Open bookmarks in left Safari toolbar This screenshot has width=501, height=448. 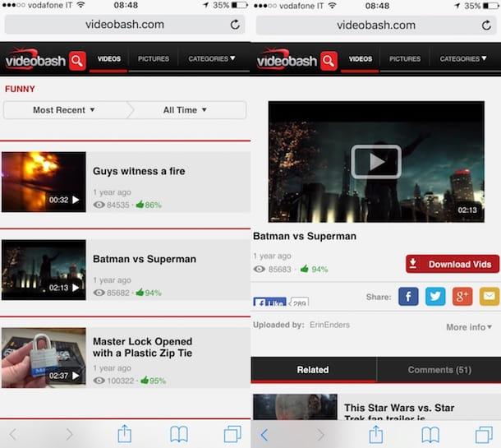179,435
